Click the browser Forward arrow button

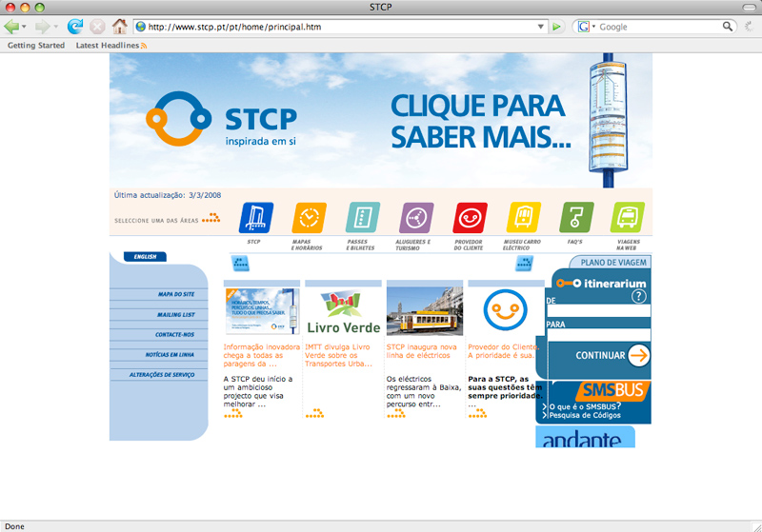tap(43, 27)
